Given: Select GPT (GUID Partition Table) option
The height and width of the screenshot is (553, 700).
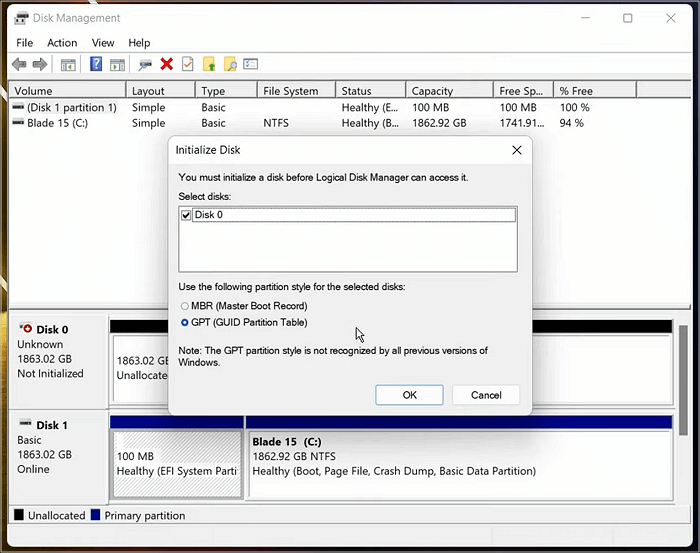Looking at the screenshot, I should point(184,323).
